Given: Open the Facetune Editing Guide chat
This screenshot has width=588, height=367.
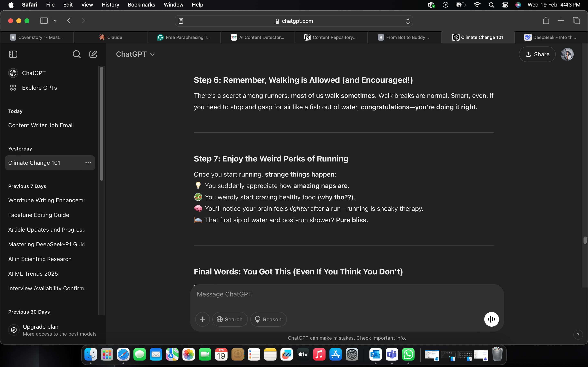Looking at the screenshot, I should (39, 215).
